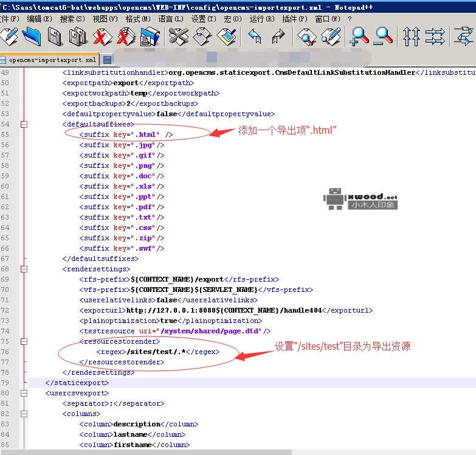Open the 窗口(W) menu
This screenshot has height=455, width=476.
tap(328, 19)
